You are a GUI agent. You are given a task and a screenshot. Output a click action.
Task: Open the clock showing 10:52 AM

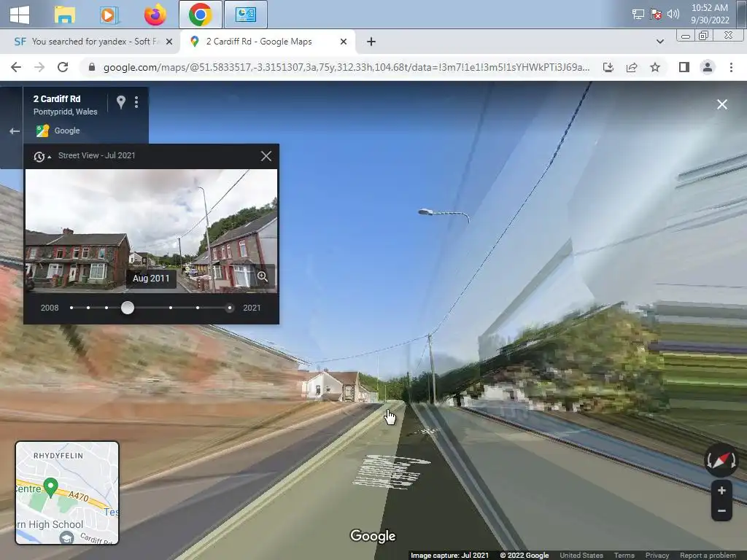coord(710,14)
